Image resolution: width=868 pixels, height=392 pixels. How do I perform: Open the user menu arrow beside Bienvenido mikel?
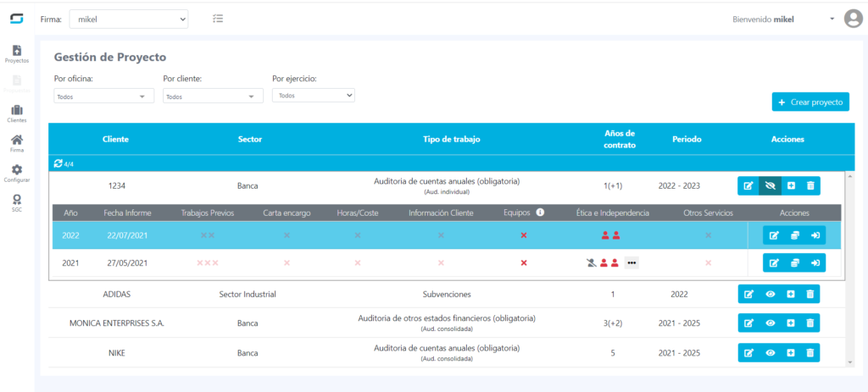[x=832, y=19]
